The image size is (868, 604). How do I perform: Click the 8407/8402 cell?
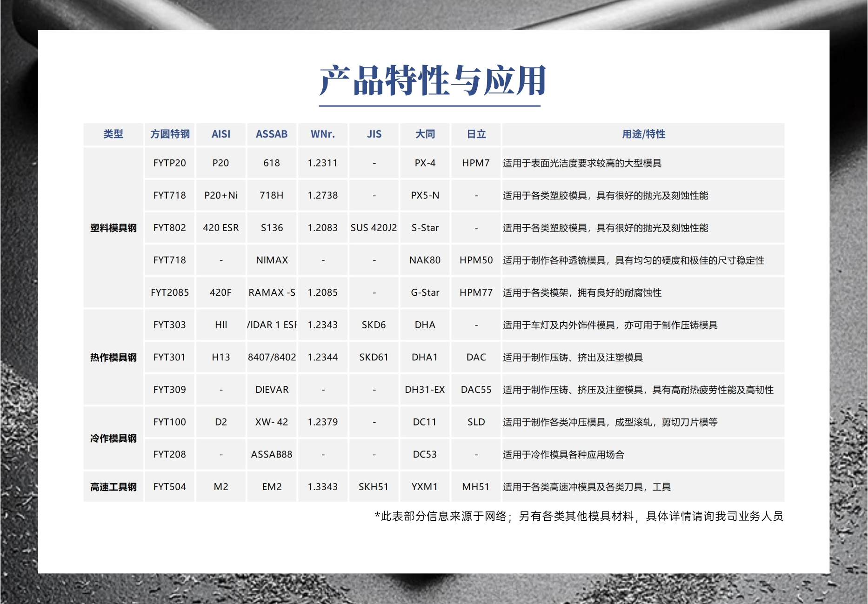(x=272, y=358)
